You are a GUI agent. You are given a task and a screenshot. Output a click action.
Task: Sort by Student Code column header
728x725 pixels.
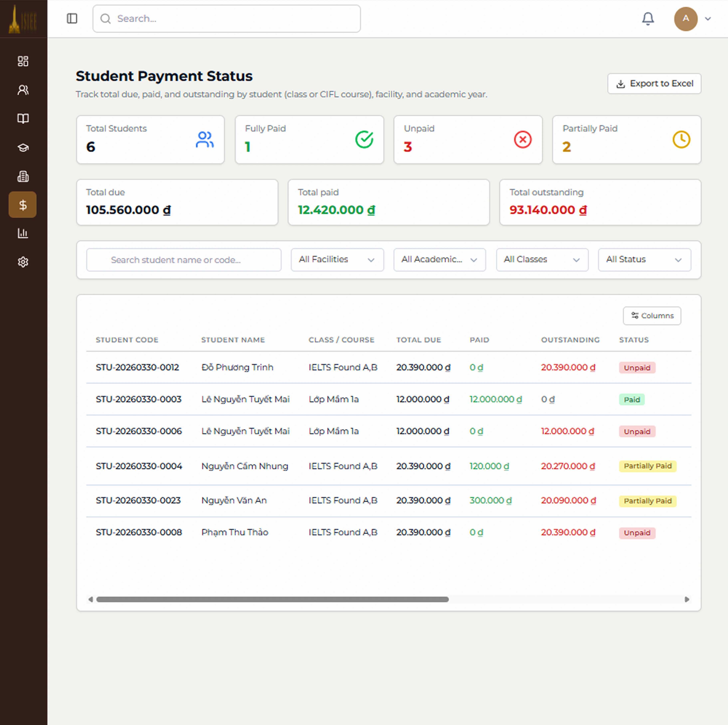point(127,340)
